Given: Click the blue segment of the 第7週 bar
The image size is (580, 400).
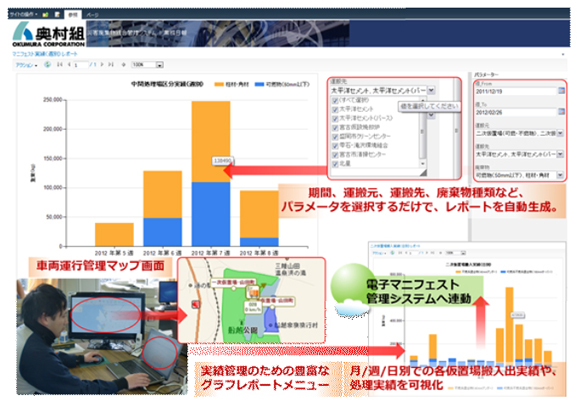Looking at the screenshot, I should tap(211, 214).
